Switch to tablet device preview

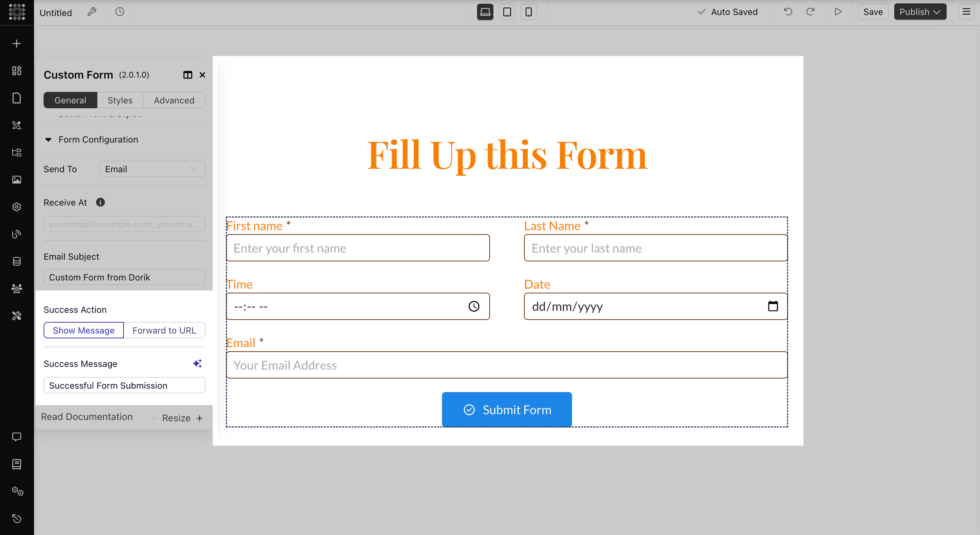(x=507, y=12)
